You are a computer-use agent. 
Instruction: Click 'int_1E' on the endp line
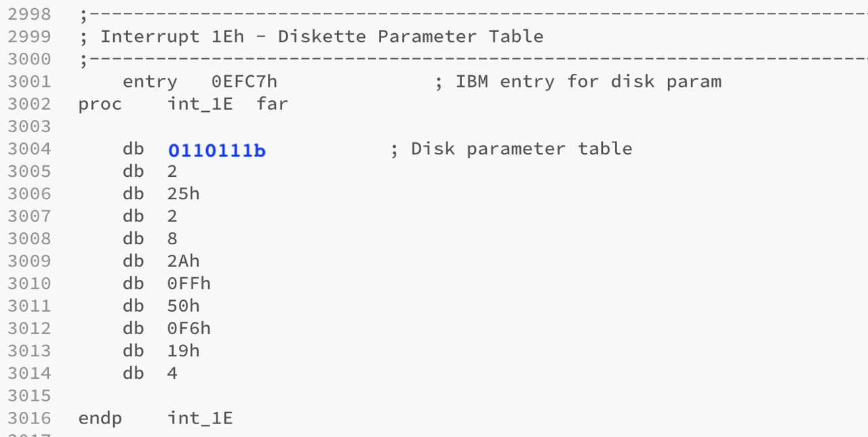pyautogui.click(x=200, y=418)
